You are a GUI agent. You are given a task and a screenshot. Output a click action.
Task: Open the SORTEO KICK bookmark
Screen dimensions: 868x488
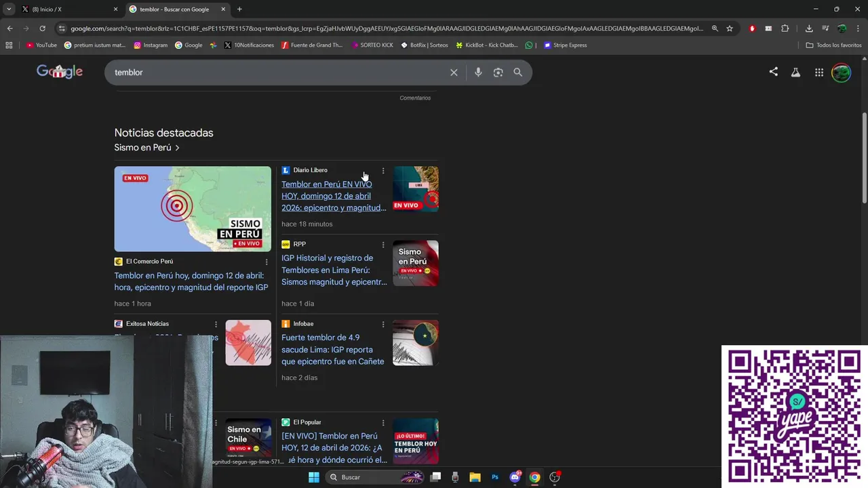pyautogui.click(x=373, y=45)
